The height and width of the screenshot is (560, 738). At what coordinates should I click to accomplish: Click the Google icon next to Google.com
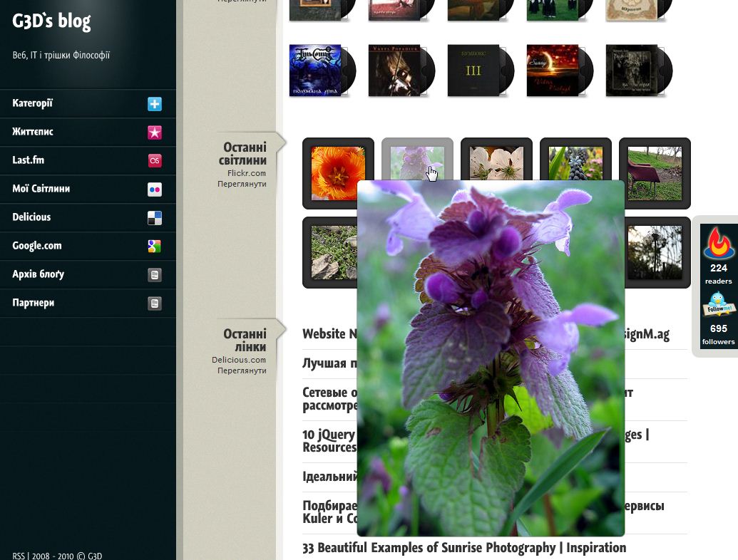pyautogui.click(x=155, y=246)
